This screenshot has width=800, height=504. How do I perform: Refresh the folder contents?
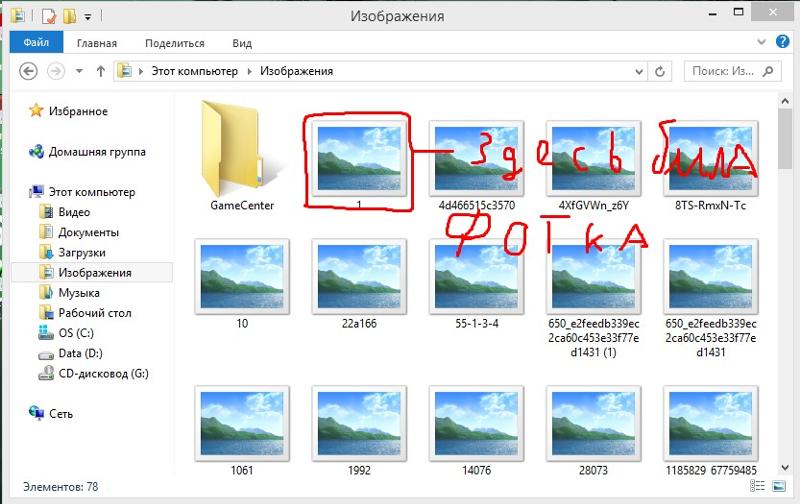(x=660, y=72)
